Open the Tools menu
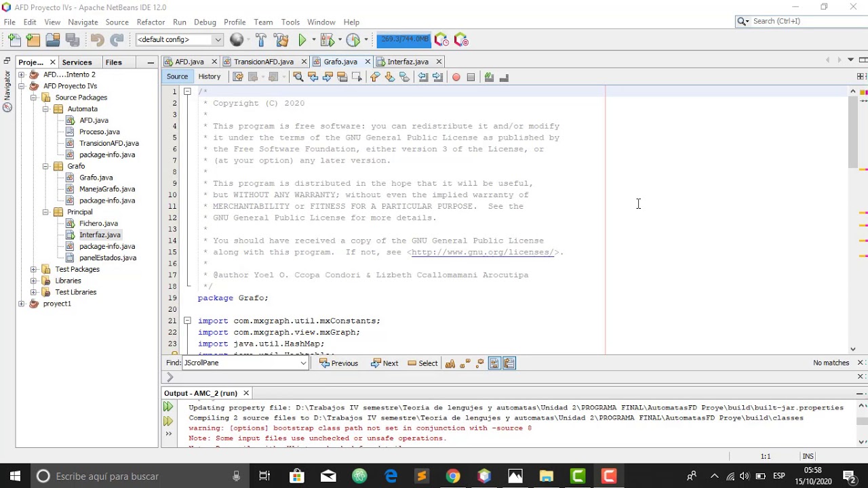868x488 pixels. pos(290,22)
